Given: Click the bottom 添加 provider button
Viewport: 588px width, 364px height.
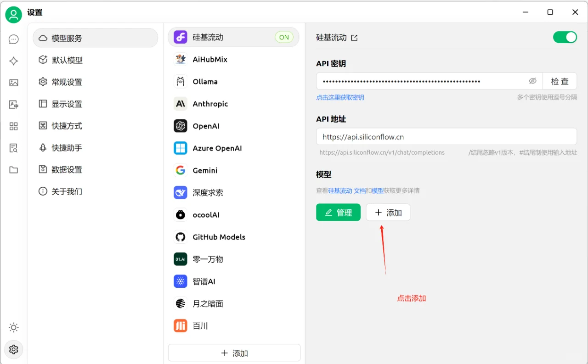Looking at the screenshot, I should point(234,353).
